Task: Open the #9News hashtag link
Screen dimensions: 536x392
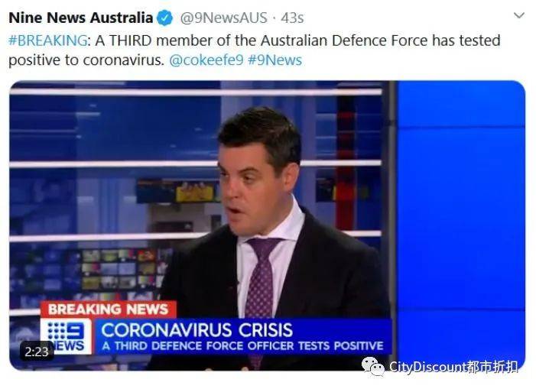Action: point(275,60)
